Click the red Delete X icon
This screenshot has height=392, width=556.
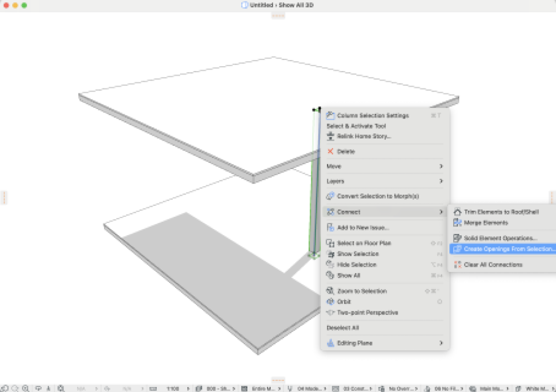[x=330, y=151]
